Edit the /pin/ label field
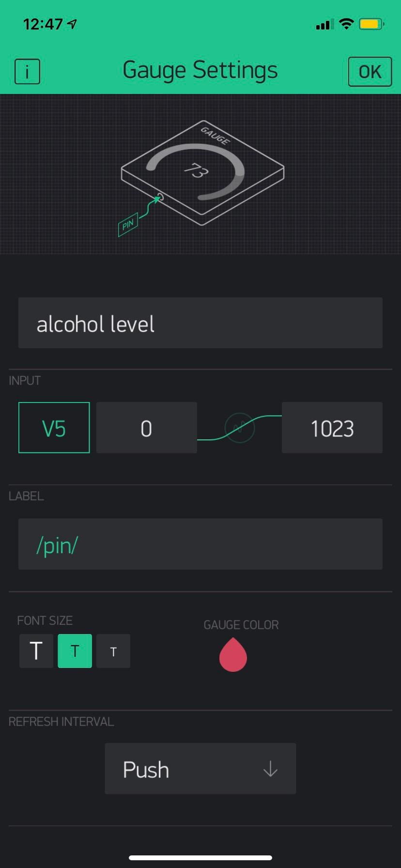The image size is (401, 868). click(200, 544)
